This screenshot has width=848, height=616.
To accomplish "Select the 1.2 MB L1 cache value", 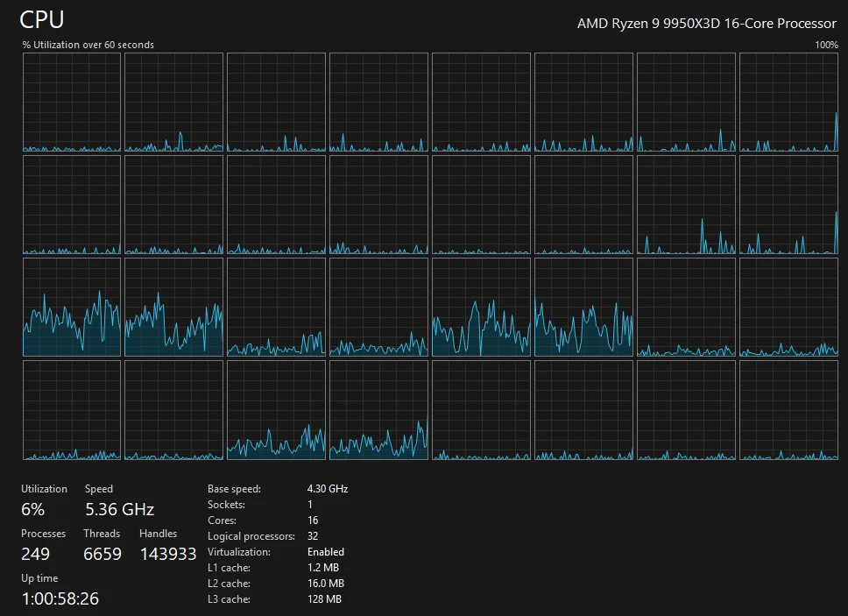I will [x=323, y=568].
